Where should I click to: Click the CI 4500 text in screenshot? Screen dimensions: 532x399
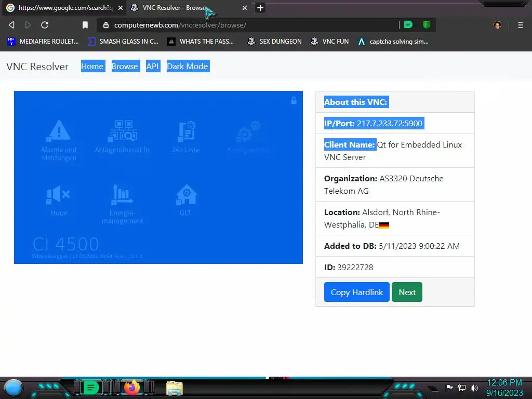(x=66, y=244)
